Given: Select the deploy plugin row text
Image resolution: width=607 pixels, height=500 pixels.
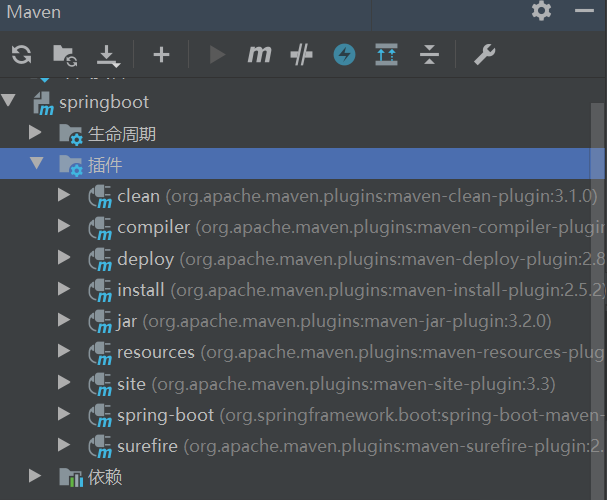Looking at the screenshot, I should (x=361, y=259).
